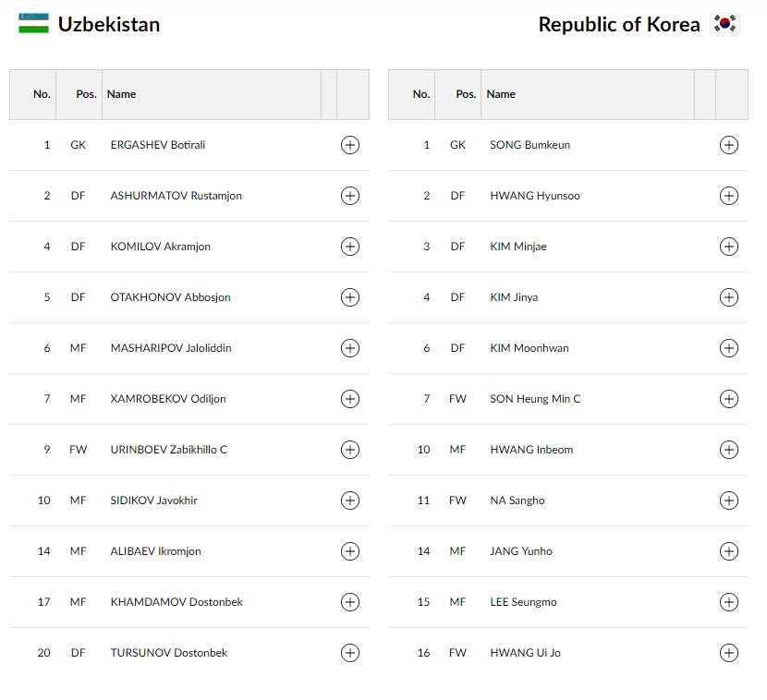Click the Republic of Korea flag icon
This screenshot has width=767, height=700.
[x=725, y=24]
